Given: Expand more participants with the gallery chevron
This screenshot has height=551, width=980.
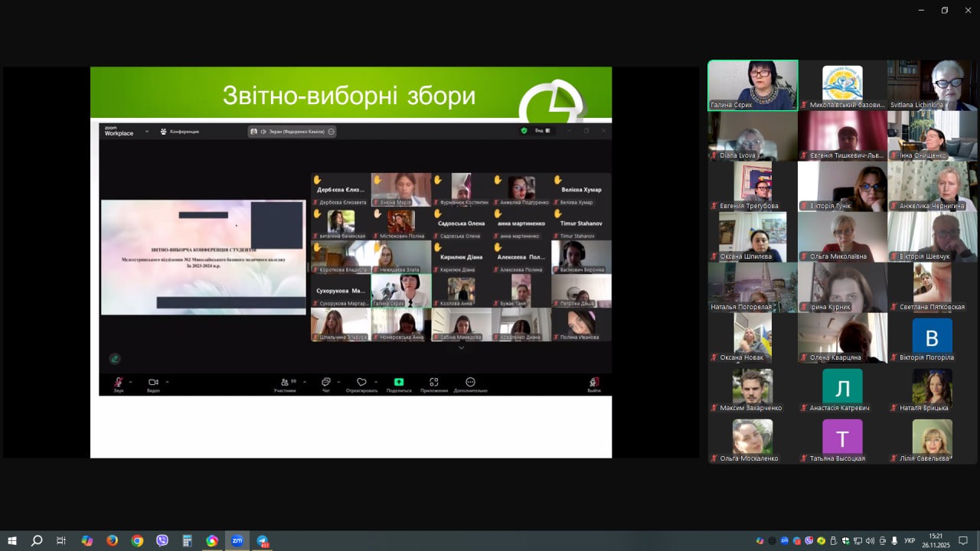Looking at the screenshot, I should click(x=461, y=347).
